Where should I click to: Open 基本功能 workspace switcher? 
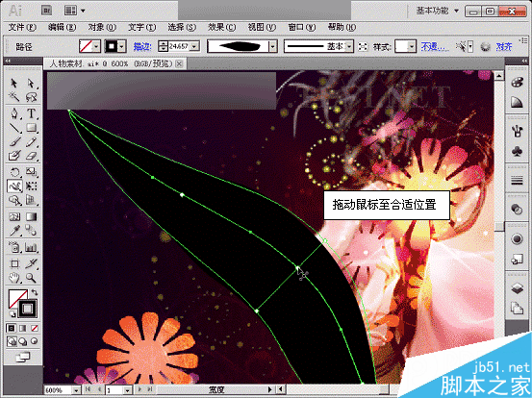(x=438, y=12)
